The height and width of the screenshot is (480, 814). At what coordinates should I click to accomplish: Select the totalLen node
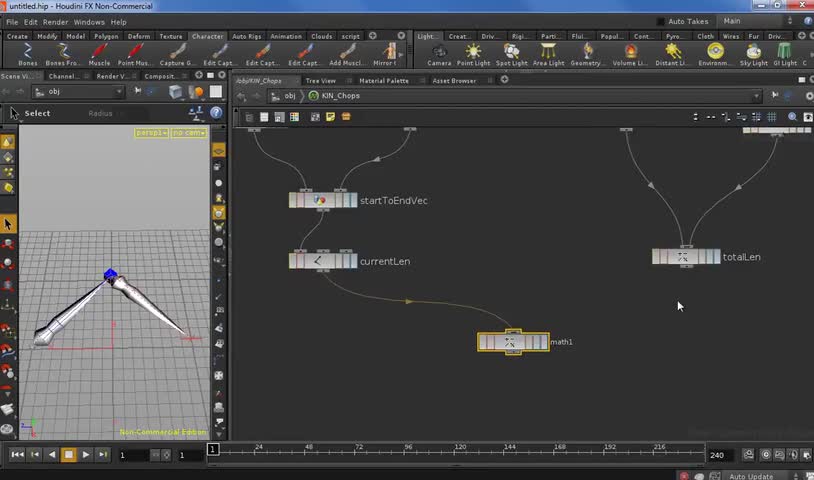685,257
